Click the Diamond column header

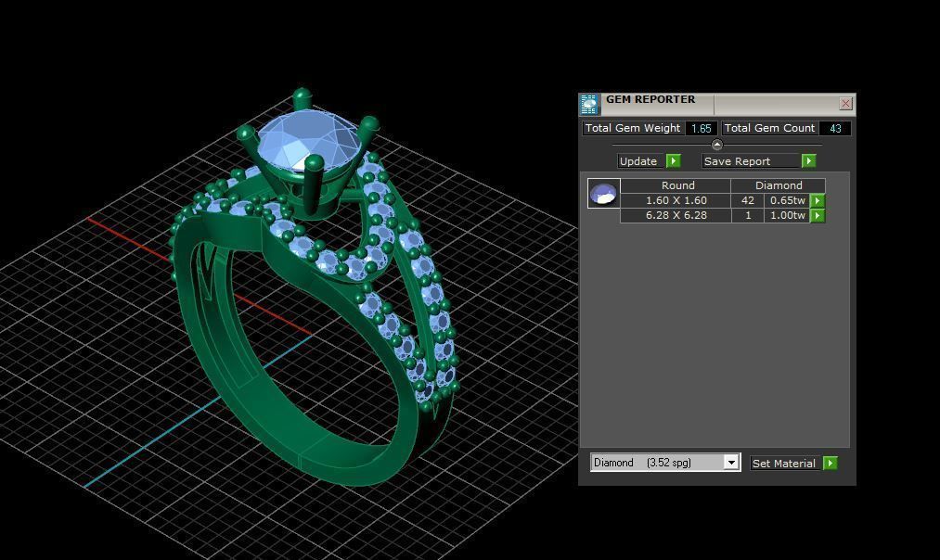(x=779, y=185)
